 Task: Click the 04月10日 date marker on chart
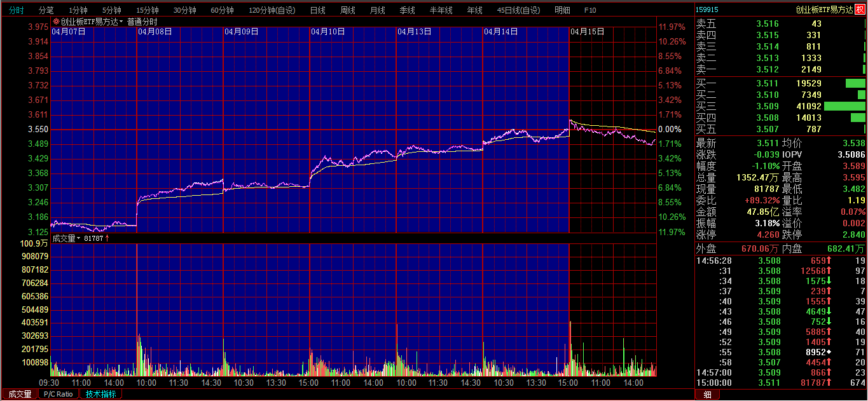pyautogui.click(x=327, y=31)
